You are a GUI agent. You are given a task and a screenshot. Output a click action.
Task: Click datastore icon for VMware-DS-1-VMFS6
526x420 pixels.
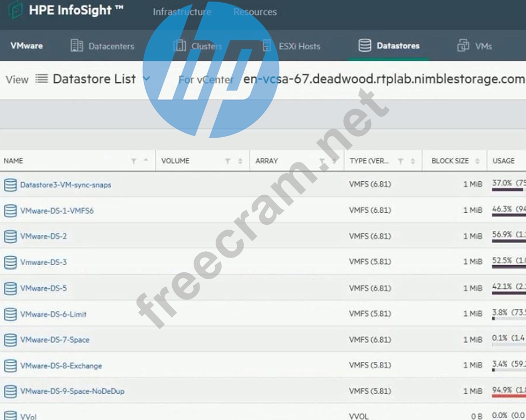(x=10, y=211)
